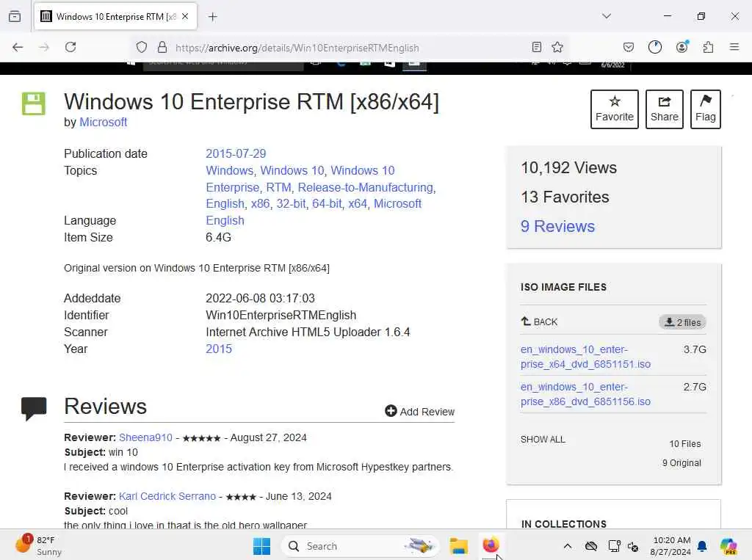Image resolution: width=752 pixels, height=560 pixels.
Task: Open the 9 Original link
Action: 681,463
